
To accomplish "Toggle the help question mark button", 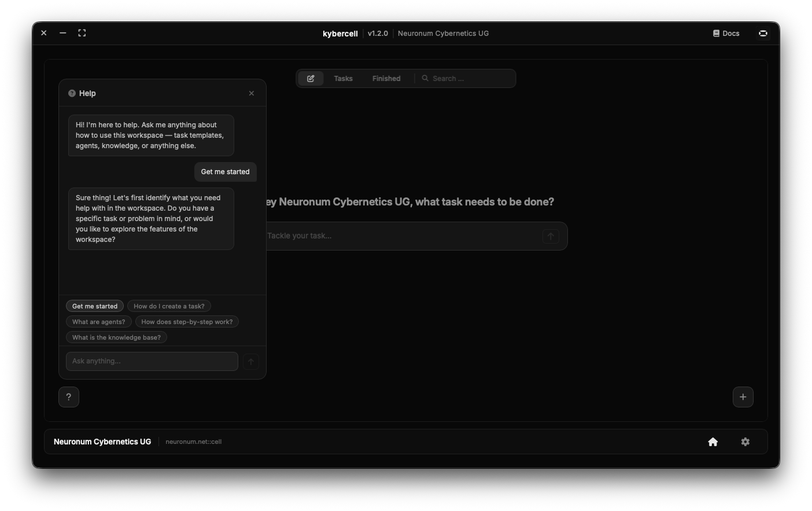I will 69,397.
